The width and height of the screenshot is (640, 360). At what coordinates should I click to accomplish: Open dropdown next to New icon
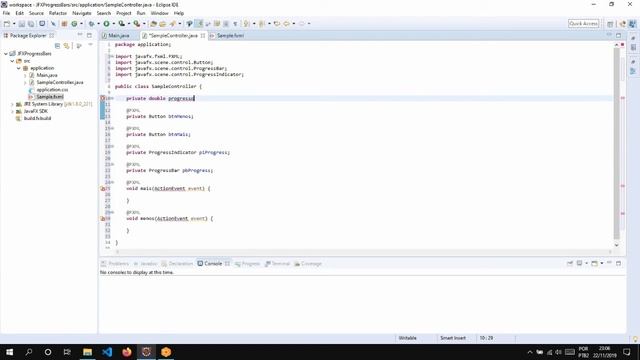click(x=14, y=24)
